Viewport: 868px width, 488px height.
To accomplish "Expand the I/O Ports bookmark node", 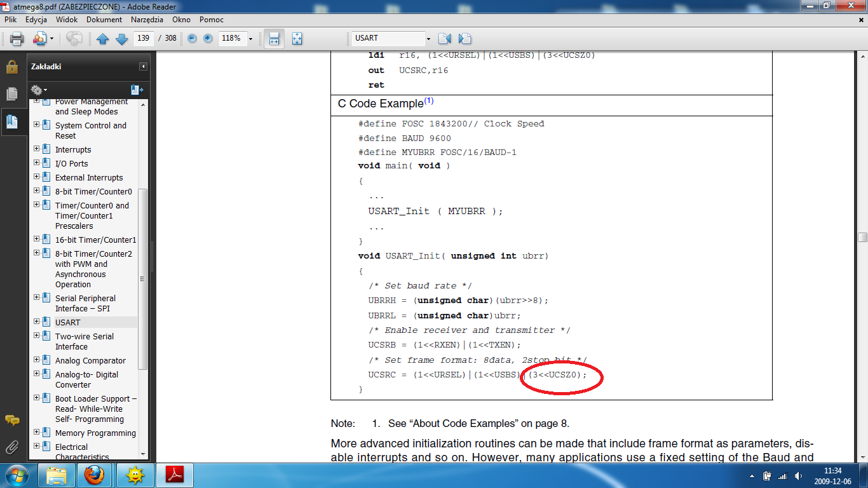I will pyautogui.click(x=36, y=163).
